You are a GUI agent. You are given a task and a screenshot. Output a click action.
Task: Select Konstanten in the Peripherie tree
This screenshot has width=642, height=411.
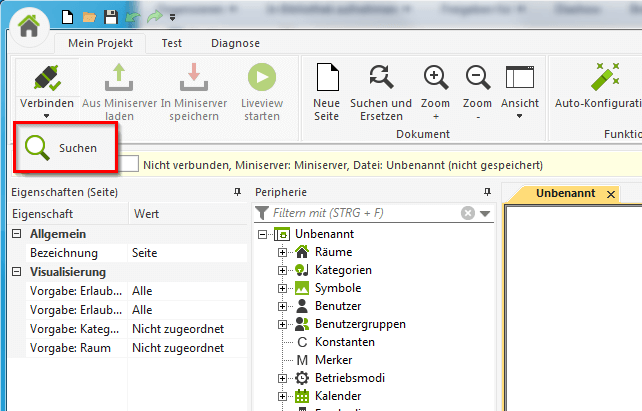344,342
